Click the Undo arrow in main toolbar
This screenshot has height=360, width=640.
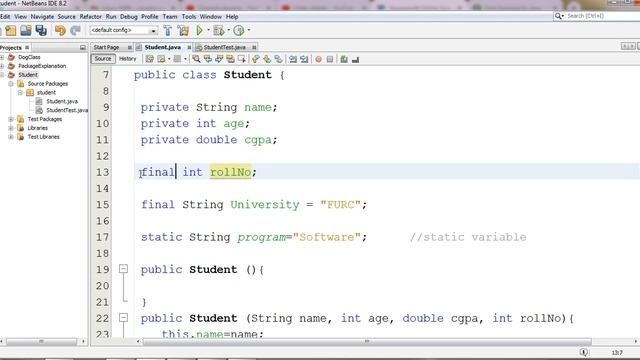[x=60, y=31]
